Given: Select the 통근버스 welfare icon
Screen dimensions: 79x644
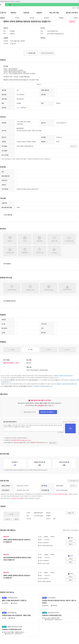Looking at the screenshot, I should point(10,239).
